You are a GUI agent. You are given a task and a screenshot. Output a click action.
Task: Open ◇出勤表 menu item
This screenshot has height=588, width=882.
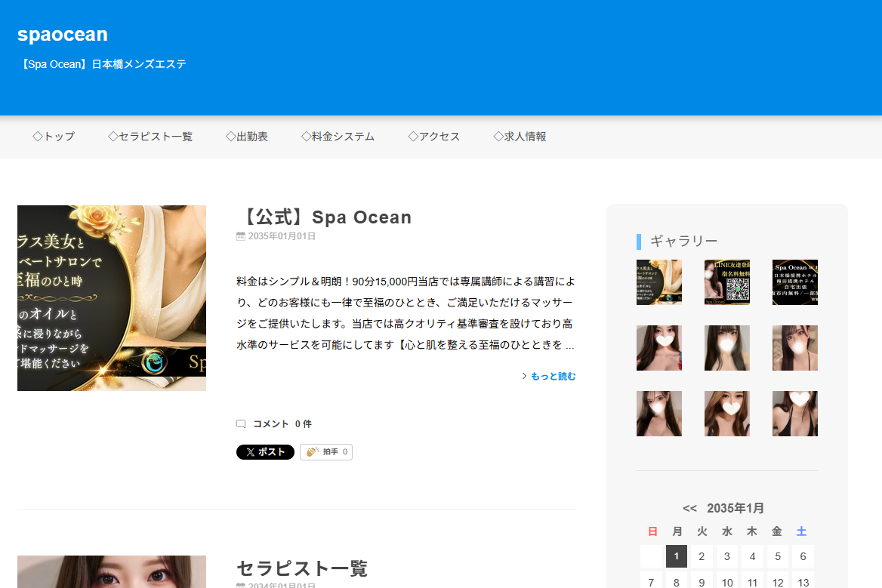pos(246,137)
